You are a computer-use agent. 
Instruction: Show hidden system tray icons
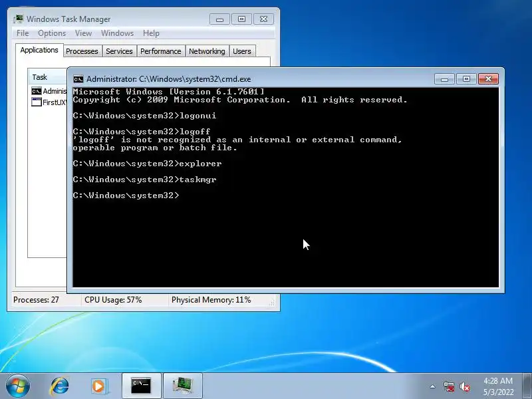click(x=433, y=386)
